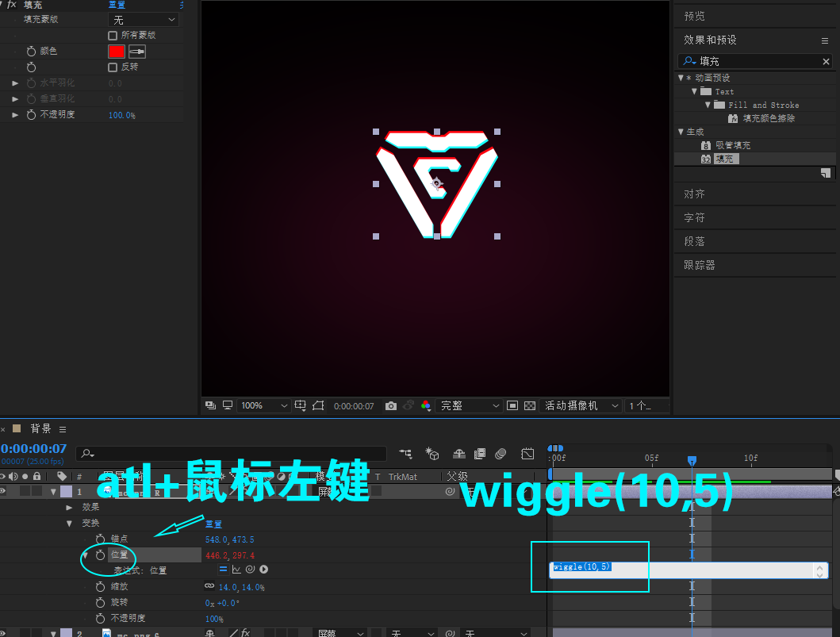Enable the 反转 checkbox
The height and width of the screenshot is (637, 840).
click(x=113, y=67)
